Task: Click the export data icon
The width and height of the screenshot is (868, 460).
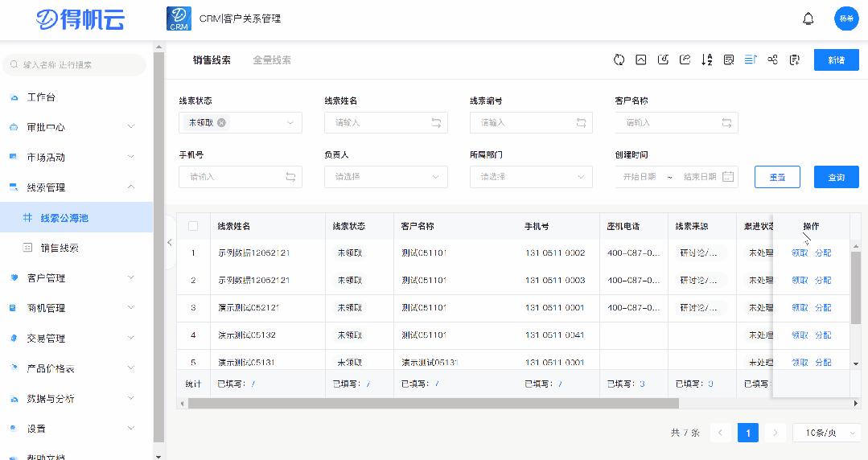Action: click(x=685, y=60)
